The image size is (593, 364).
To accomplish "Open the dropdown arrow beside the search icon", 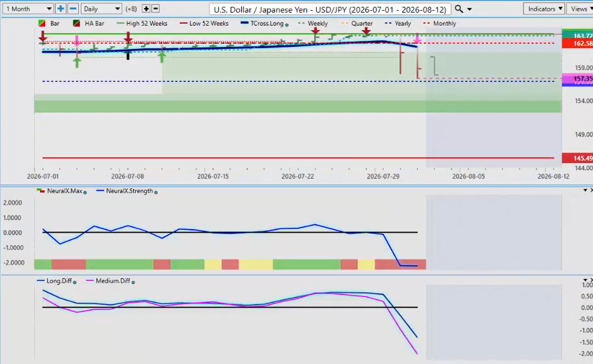I will [470, 9].
